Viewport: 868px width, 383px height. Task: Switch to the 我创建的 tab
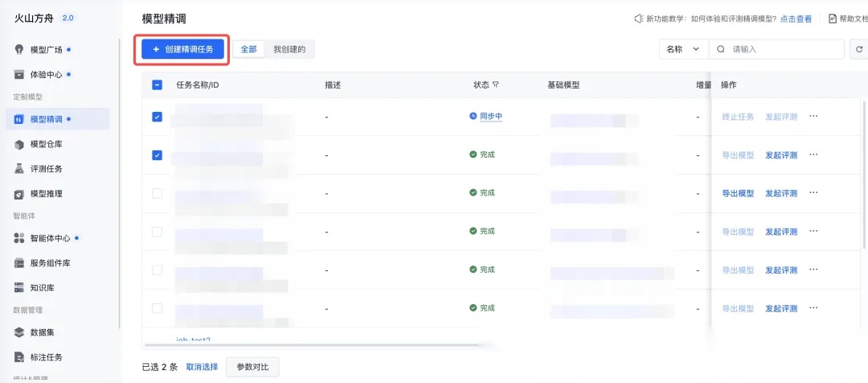(x=289, y=49)
